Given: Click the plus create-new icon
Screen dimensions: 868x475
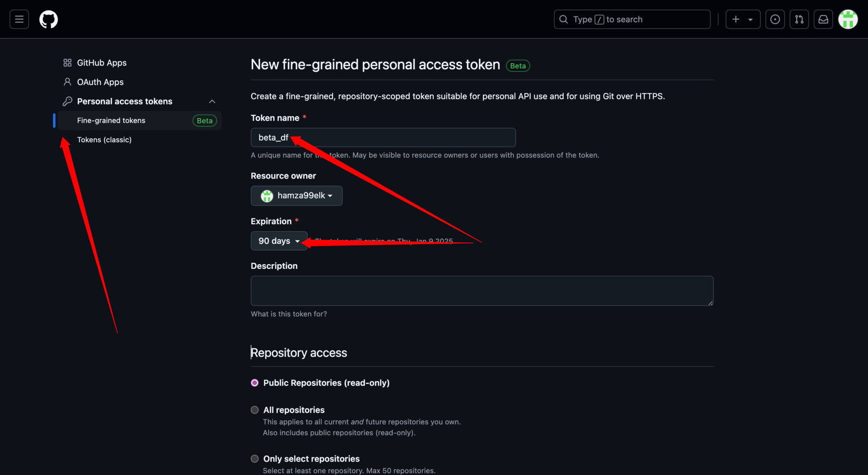Looking at the screenshot, I should (x=736, y=19).
